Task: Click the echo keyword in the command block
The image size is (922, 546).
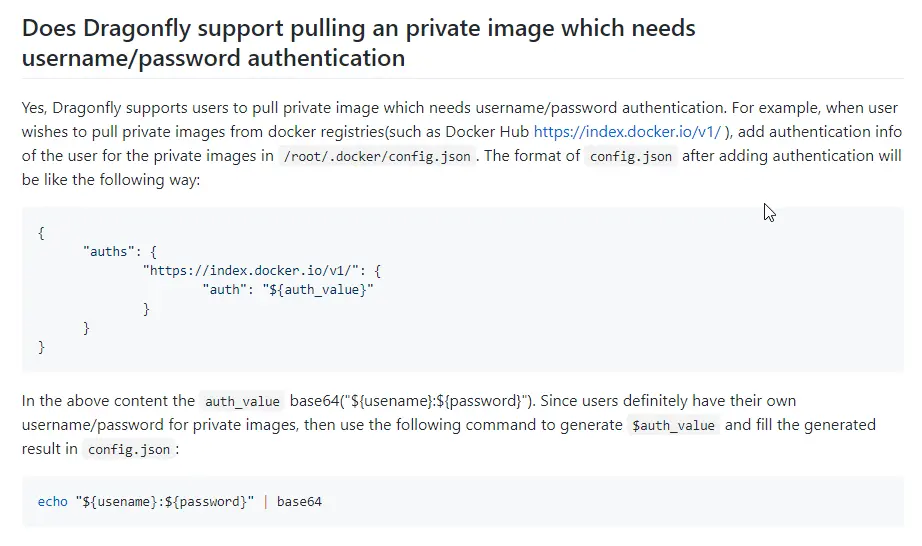Action: click(52, 501)
